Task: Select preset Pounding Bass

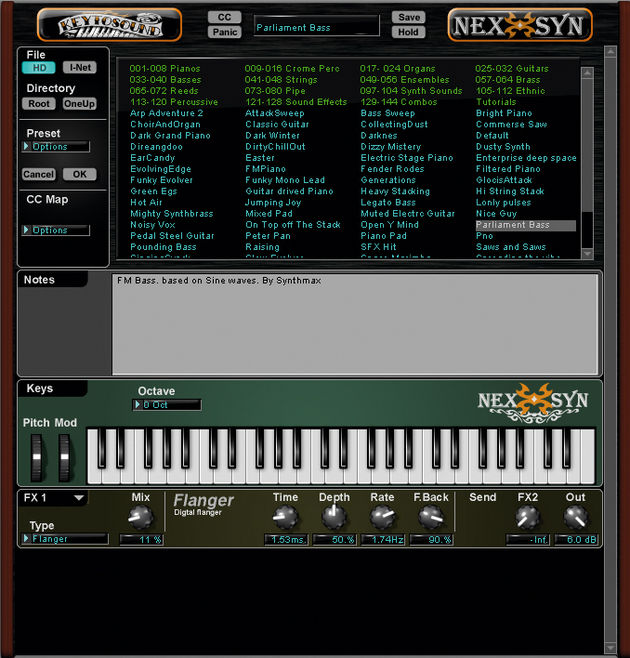Action: point(163,247)
